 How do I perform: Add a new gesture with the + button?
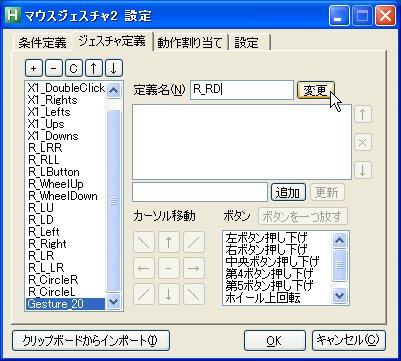tap(34, 69)
